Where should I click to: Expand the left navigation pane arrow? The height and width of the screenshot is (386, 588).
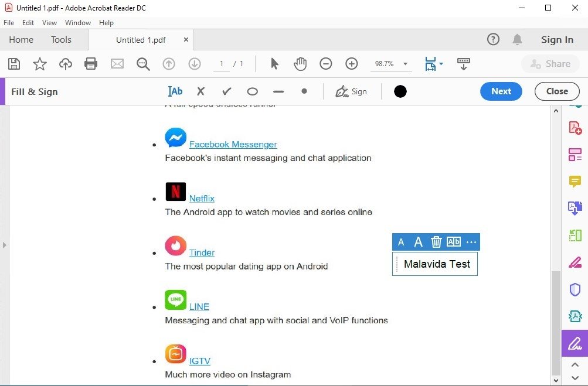[4, 245]
